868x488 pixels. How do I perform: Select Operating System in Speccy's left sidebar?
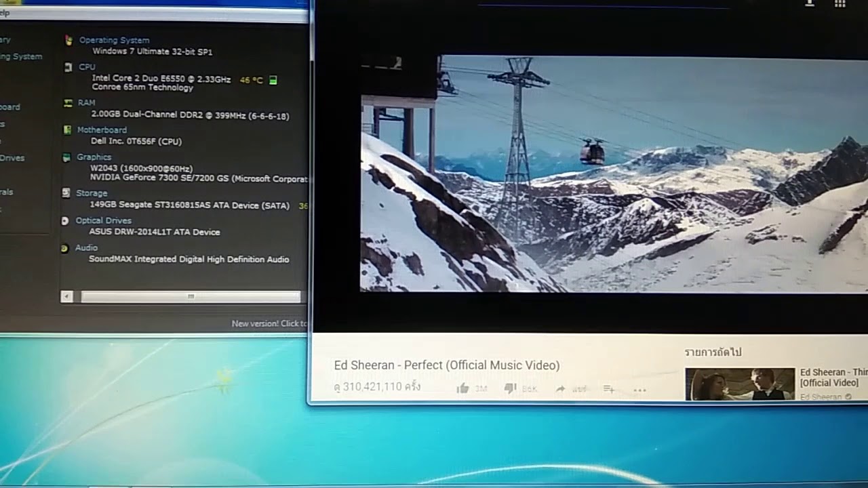pos(21,57)
